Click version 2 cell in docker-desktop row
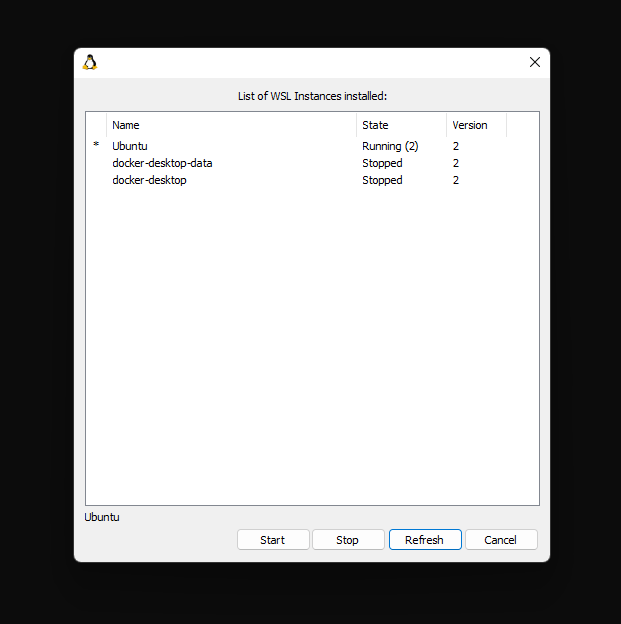 point(456,180)
